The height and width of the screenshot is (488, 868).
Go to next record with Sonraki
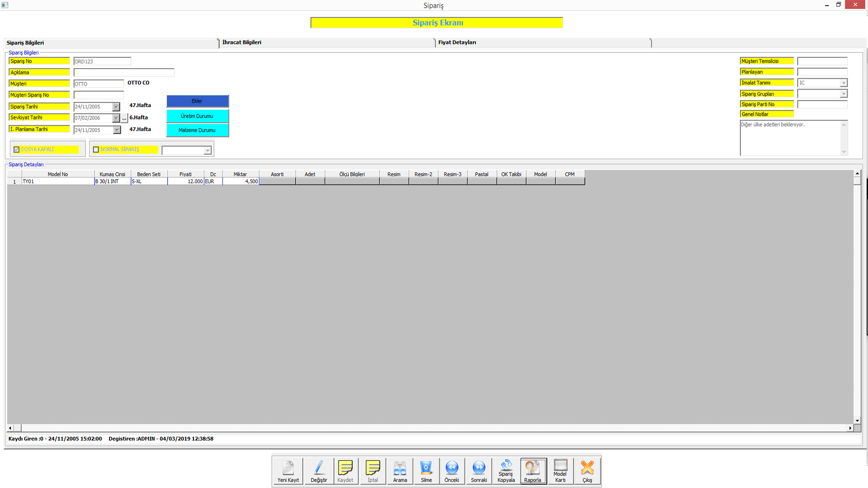pos(479,471)
